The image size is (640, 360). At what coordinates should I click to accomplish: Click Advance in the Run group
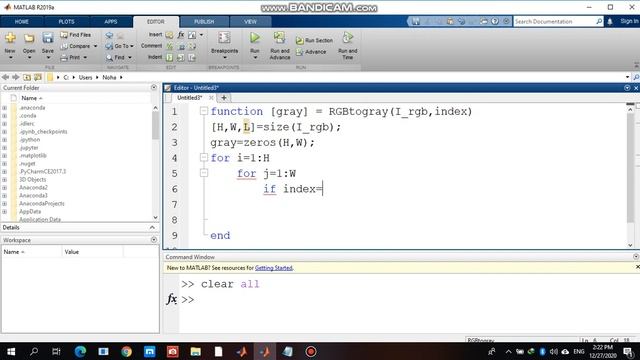(x=311, y=52)
